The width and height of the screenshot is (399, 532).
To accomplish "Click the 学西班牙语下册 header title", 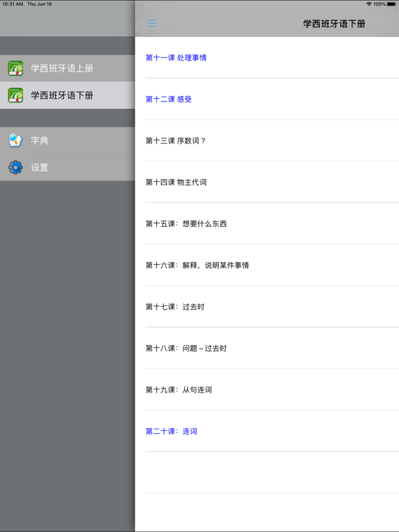I will click(x=334, y=24).
